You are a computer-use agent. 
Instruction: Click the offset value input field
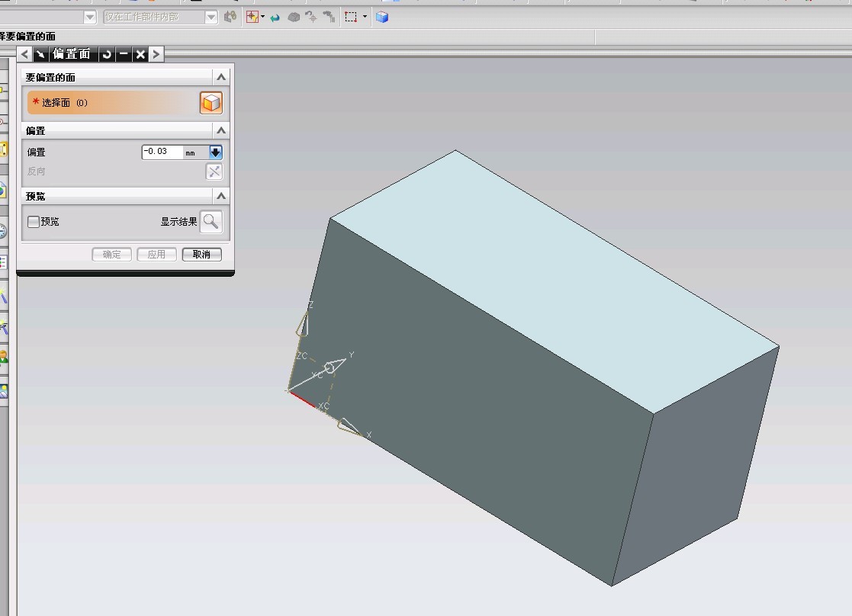[x=162, y=152]
